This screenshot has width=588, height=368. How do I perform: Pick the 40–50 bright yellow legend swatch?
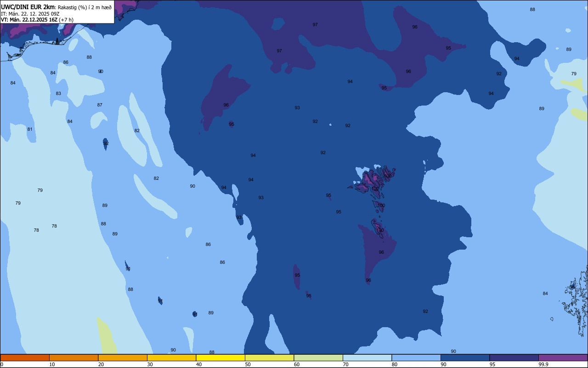tap(220, 357)
